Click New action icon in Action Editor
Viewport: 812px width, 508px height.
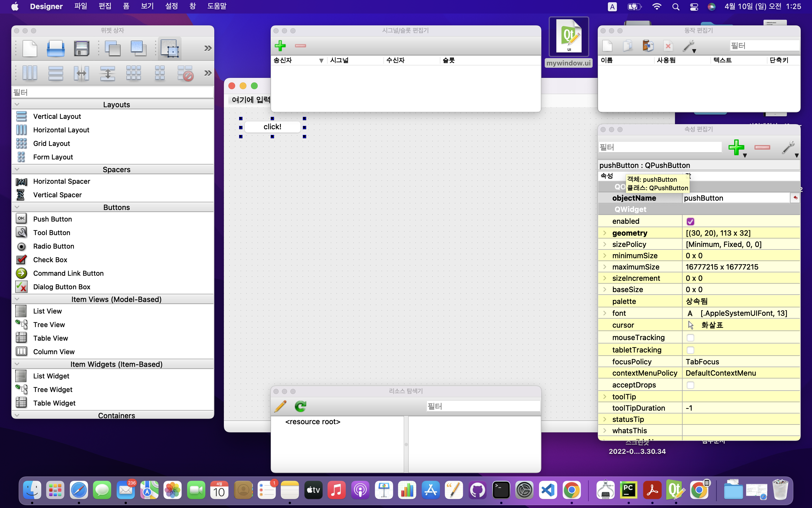607,46
